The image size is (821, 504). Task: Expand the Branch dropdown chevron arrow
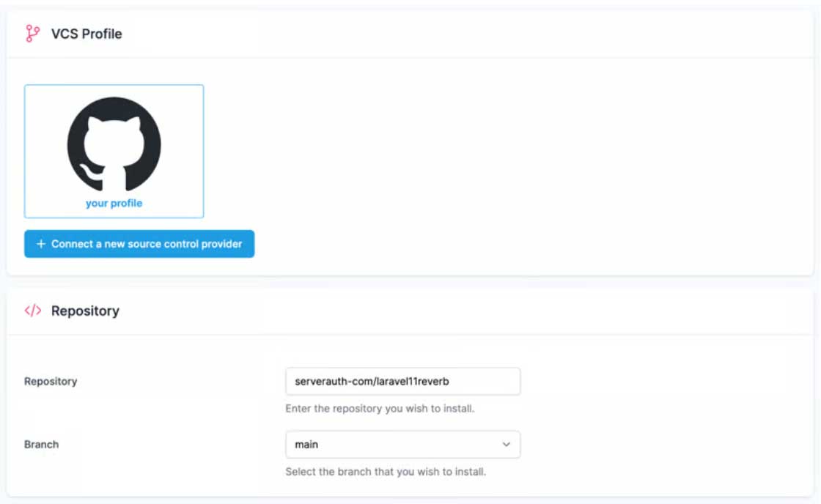506,445
